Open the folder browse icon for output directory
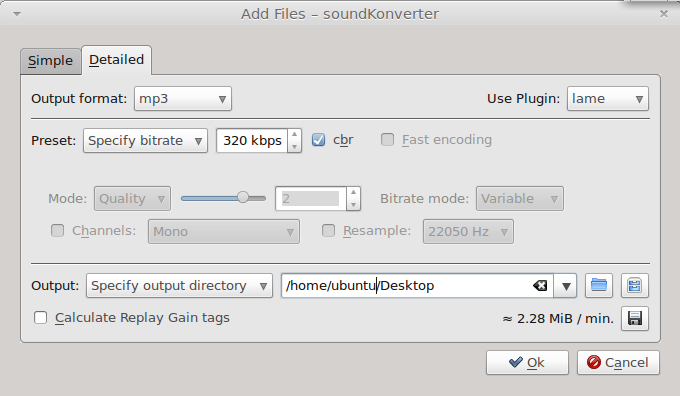The width and height of the screenshot is (680, 396). (598, 285)
